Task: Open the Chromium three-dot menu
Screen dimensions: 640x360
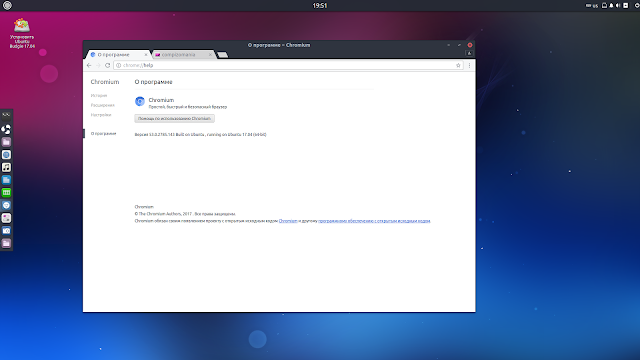Action: (469, 65)
